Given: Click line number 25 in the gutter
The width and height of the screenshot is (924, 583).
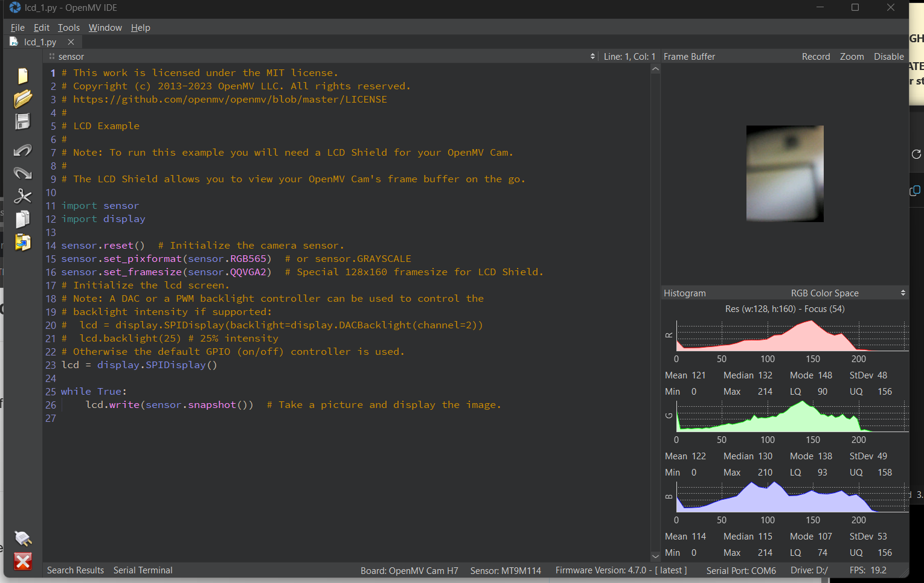Looking at the screenshot, I should point(51,392).
